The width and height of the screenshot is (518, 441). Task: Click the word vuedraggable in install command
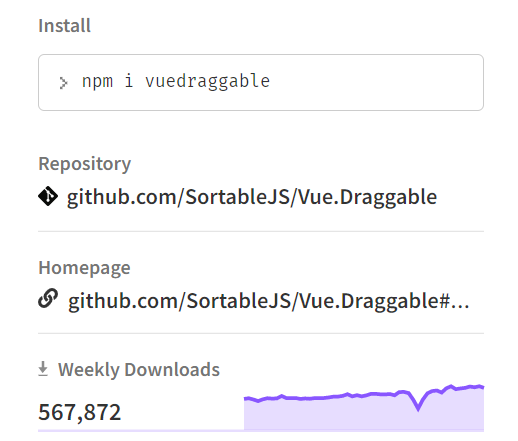(x=207, y=81)
